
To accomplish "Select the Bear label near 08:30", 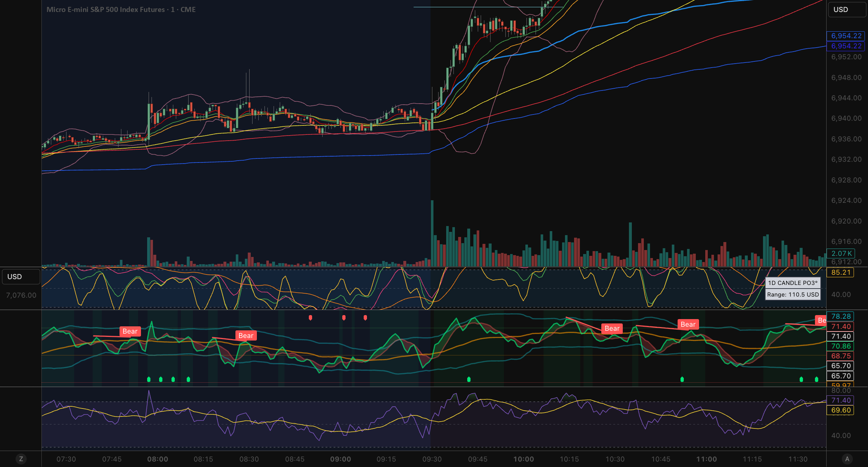I will pyautogui.click(x=246, y=336).
